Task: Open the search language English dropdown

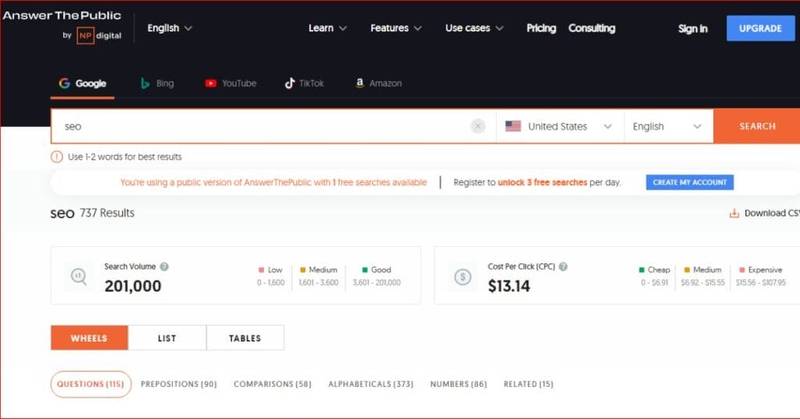Action: [668, 126]
